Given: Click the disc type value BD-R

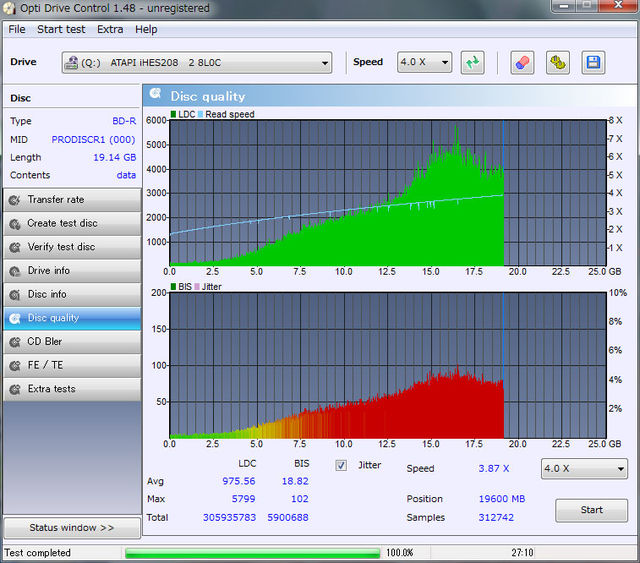Looking at the screenshot, I should 124,121.
